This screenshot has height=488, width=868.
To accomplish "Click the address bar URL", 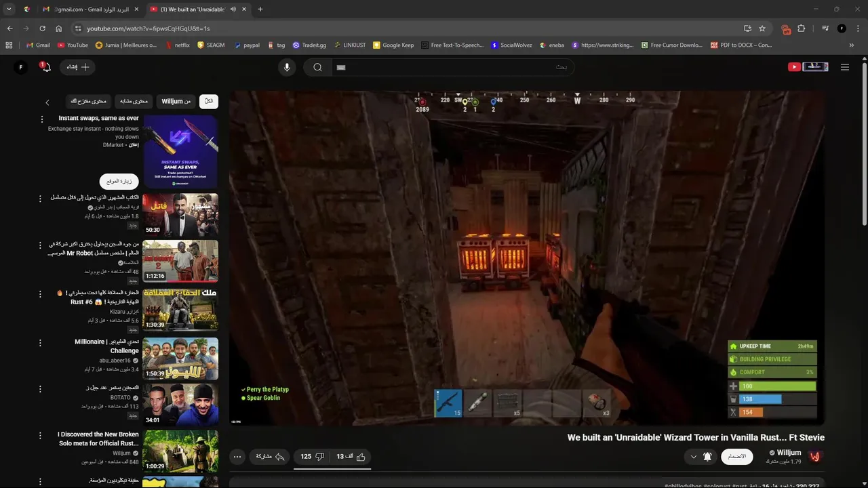I will point(149,28).
